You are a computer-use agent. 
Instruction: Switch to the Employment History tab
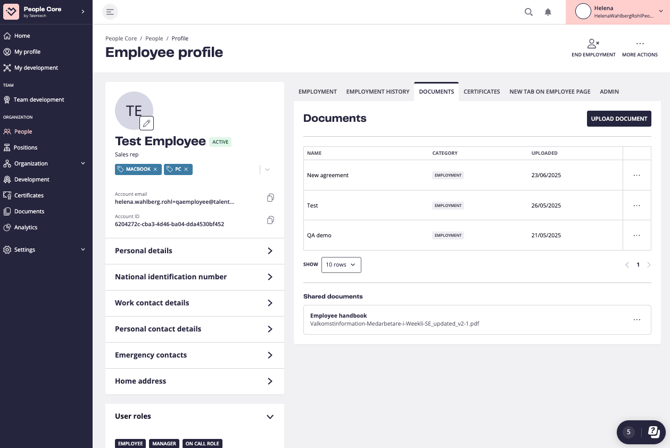(377, 91)
